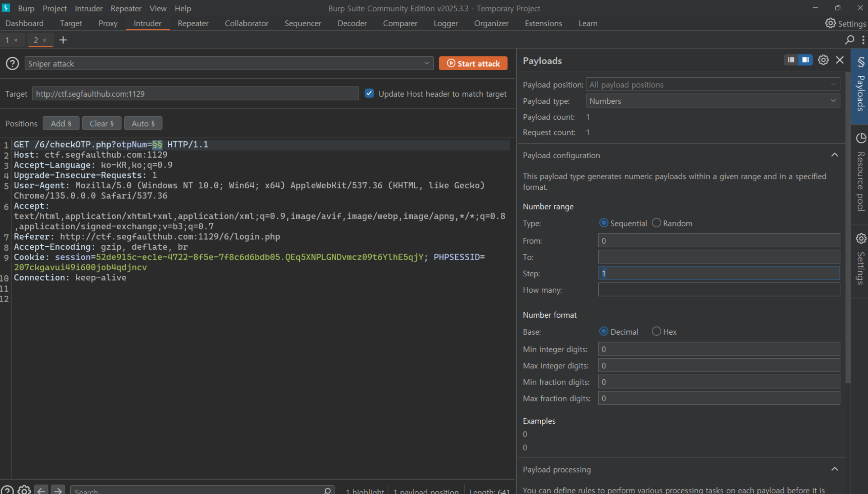The width and height of the screenshot is (868, 494).
Task: Open the Burp menu
Action: (26, 8)
